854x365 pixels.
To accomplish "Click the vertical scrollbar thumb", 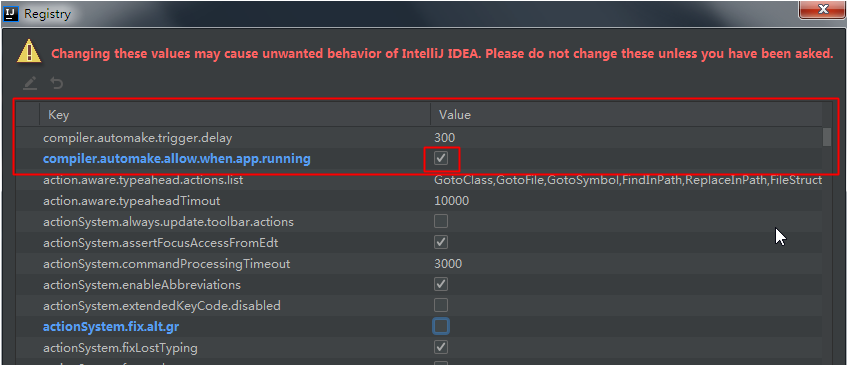I will click(x=827, y=137).
